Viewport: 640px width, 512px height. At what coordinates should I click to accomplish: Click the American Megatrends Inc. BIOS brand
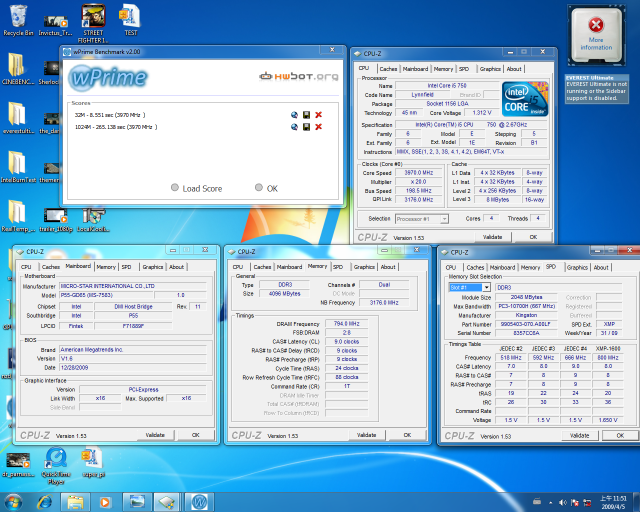pos(133,349)
